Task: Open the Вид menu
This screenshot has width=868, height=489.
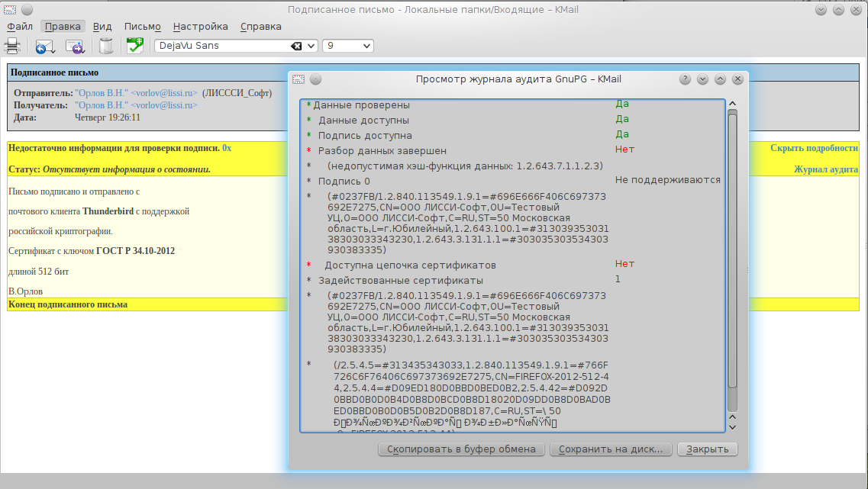Action: (102, 27)
